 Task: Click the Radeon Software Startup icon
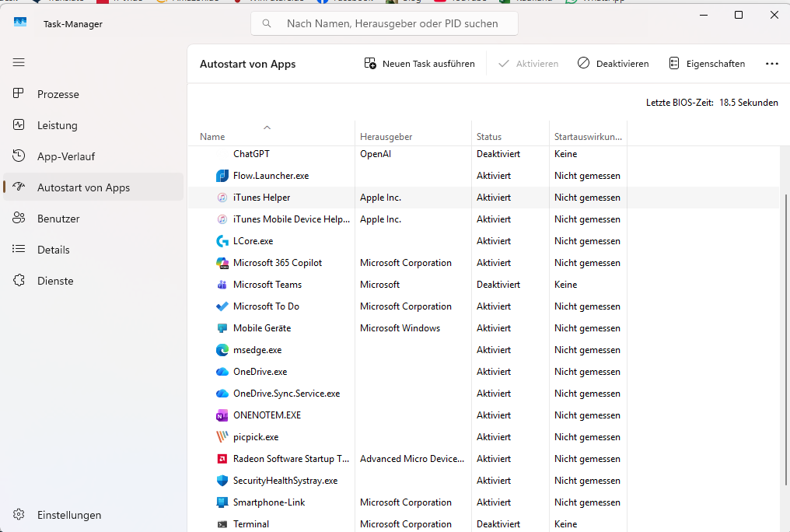(x=222, y=459)
